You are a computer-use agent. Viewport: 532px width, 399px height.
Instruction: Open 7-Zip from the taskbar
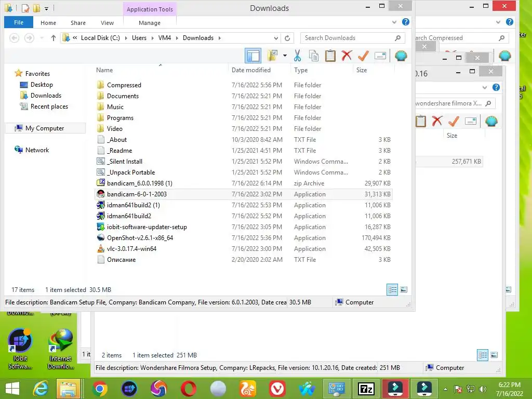point(366,389)
